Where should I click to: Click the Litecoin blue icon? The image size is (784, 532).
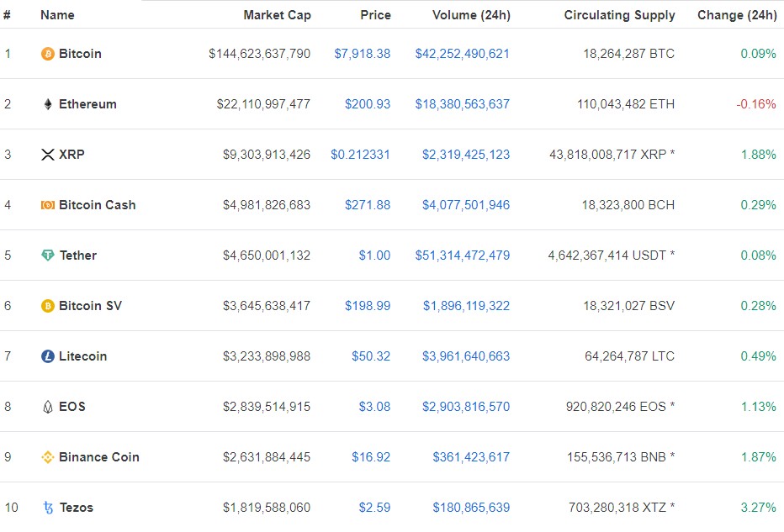(47, 356)
